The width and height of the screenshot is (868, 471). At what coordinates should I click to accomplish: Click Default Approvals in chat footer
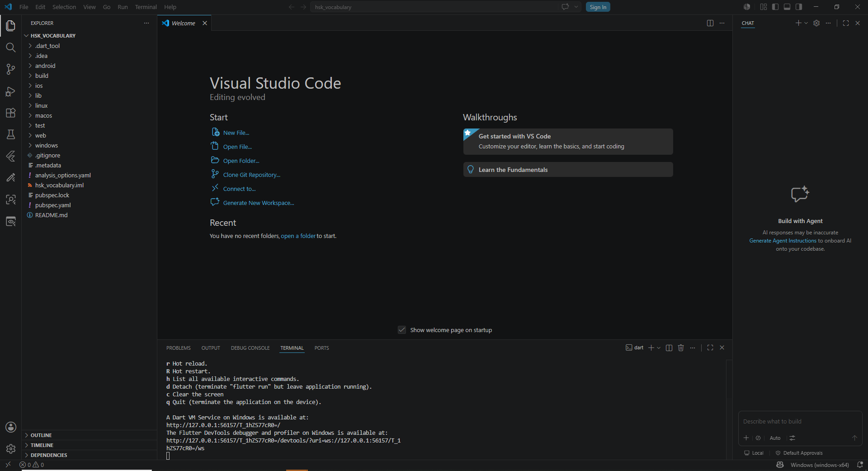[x=799, y=453]
